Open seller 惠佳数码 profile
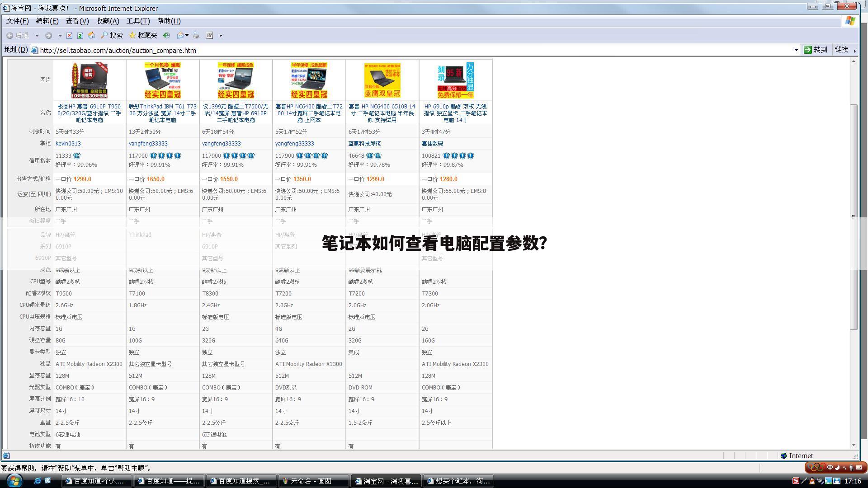Screen dimensions: 868x488 pos(432,144)
